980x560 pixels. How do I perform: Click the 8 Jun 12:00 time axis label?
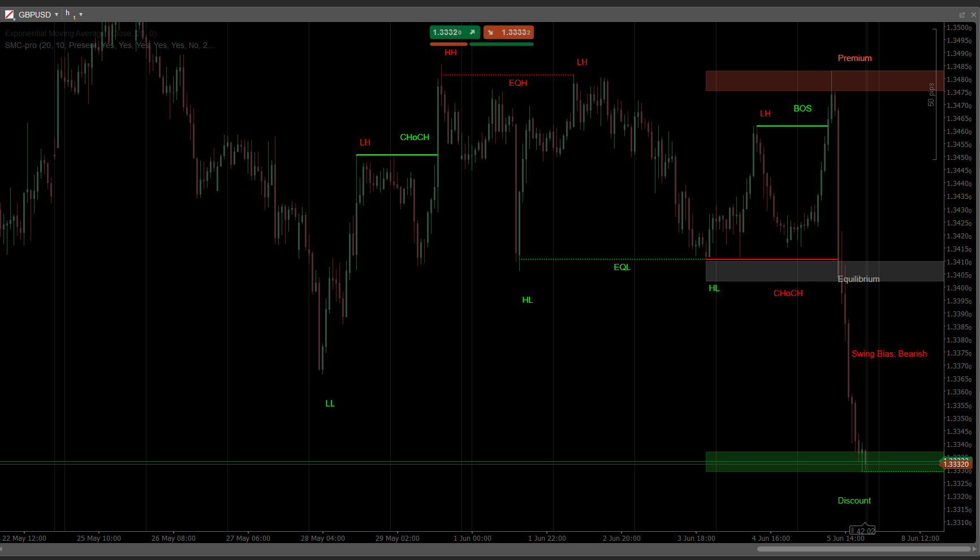920,539
